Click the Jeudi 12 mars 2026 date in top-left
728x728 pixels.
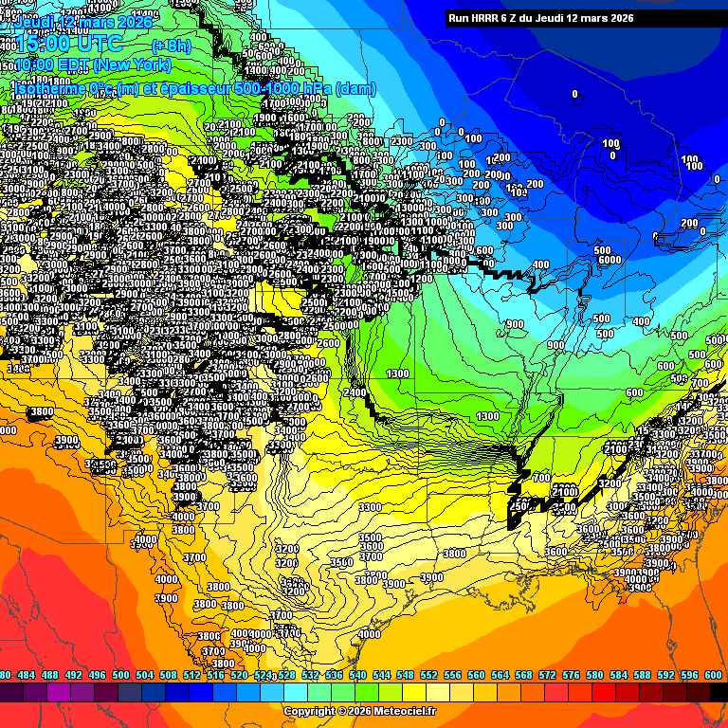coord(85,21)
